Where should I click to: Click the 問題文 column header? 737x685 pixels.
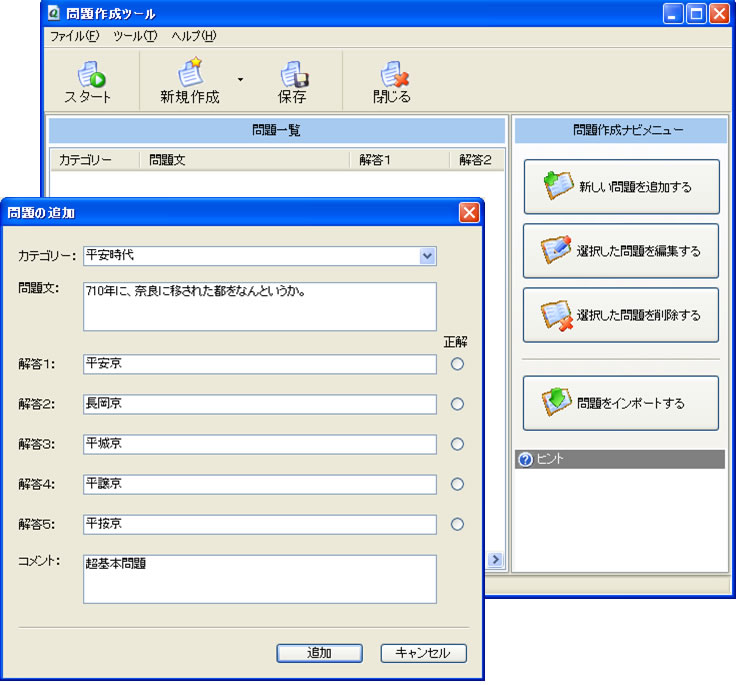point(244,160)
